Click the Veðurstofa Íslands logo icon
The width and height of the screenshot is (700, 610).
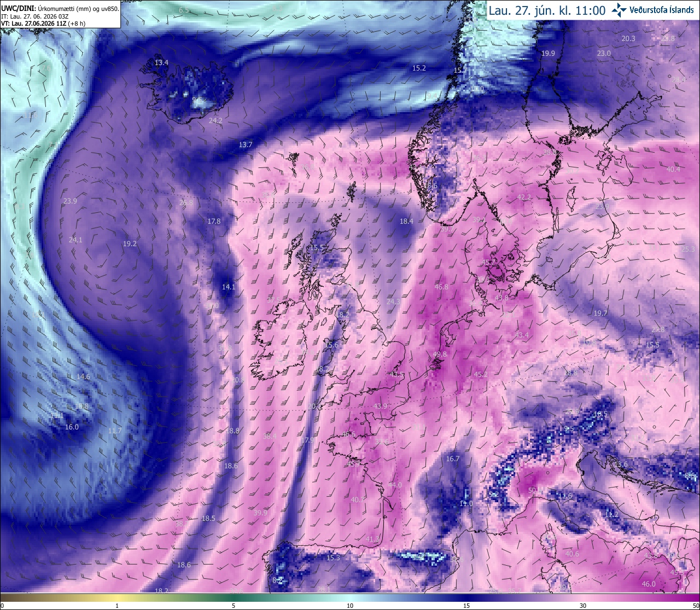pos(619,9)
